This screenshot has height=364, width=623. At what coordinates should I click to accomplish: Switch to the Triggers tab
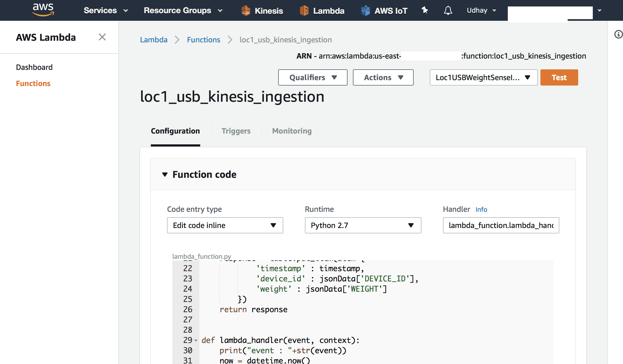click(236, 131)
